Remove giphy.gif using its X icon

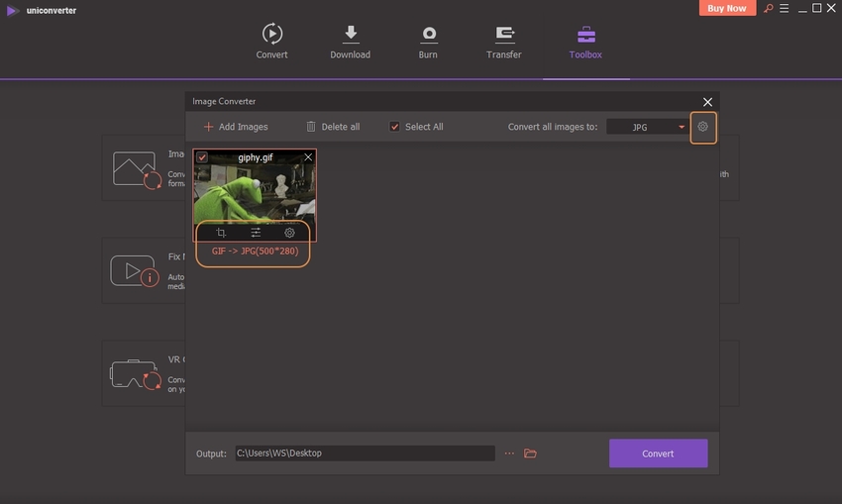[x=308, y=157]
